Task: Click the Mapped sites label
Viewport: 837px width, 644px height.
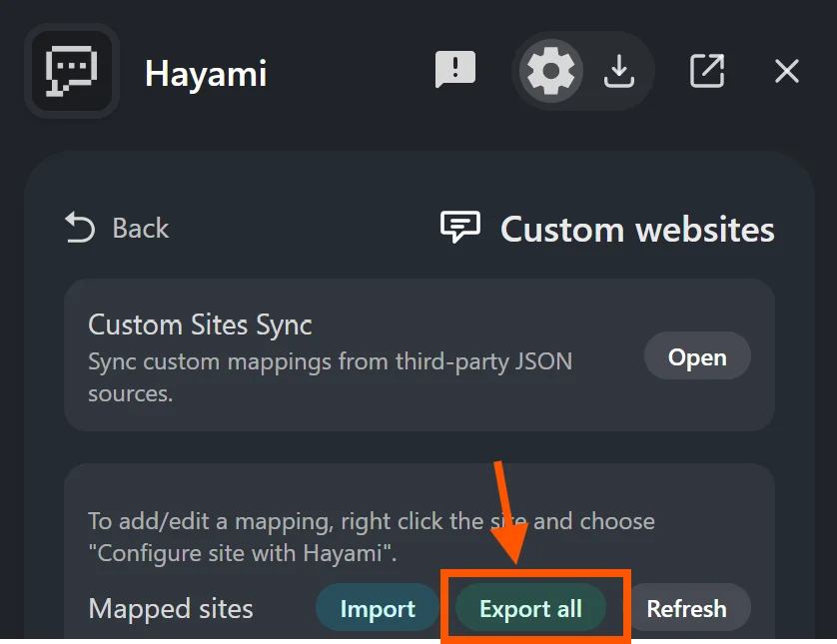Action: (171, 608)
